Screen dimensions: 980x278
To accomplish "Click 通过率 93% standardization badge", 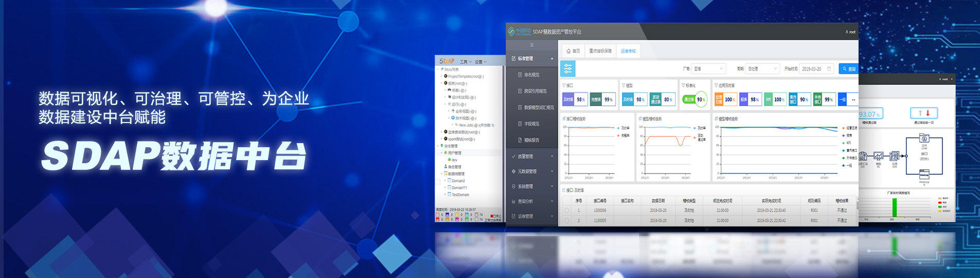I will [694, 99].
